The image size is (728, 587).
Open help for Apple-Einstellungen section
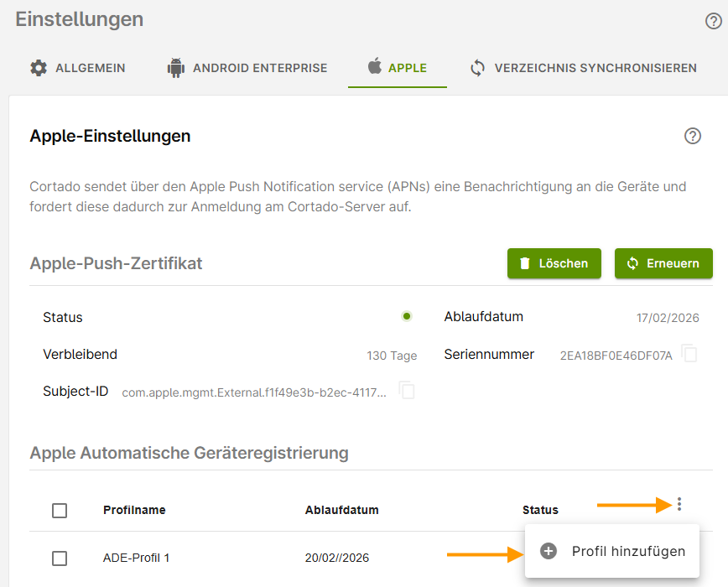click(x=692, y=136)
